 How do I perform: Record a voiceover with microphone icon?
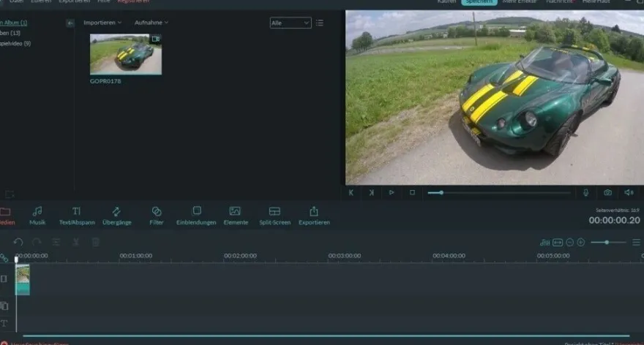586,192
